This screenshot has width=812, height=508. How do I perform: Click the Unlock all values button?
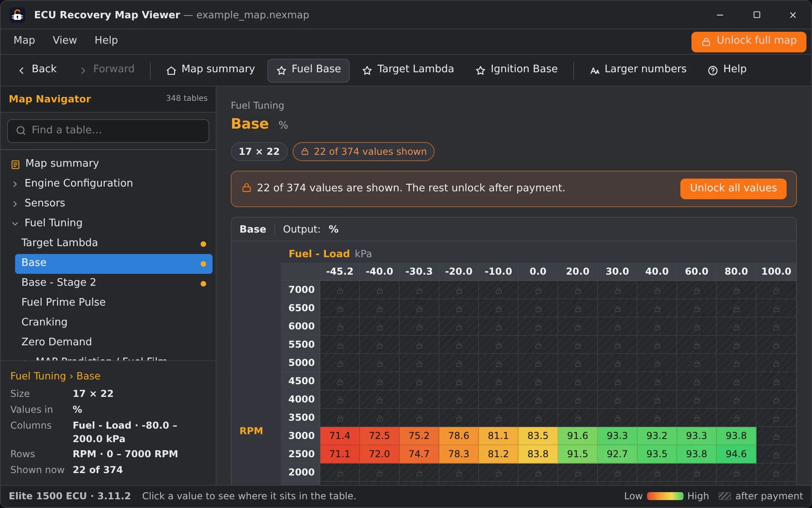coord(733,189)
